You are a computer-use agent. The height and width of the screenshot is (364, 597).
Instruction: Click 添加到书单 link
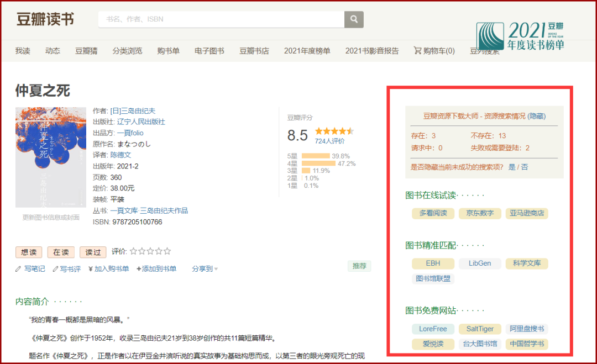coord(156,269)
